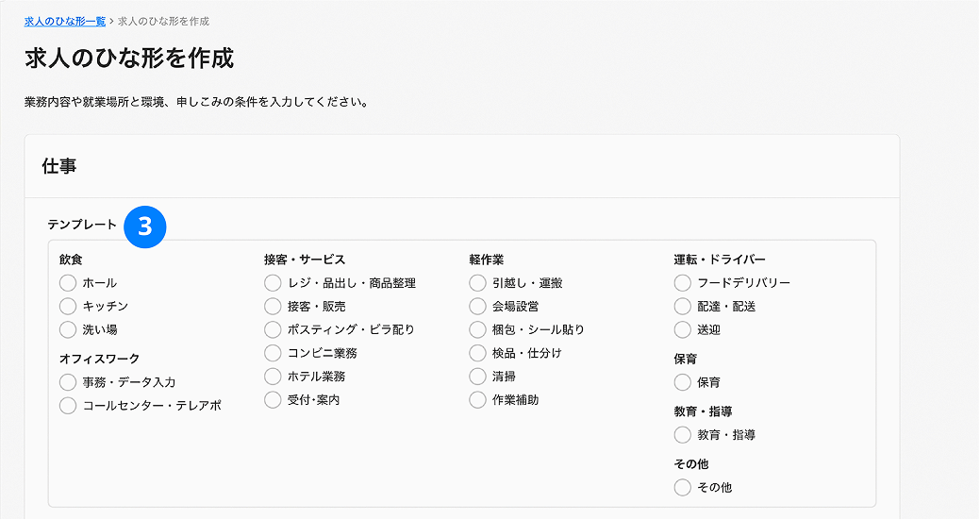Screen dimensions: 980x520
Task: Select 梱包・シール貼り option
Action: click(x=477, y=329)
